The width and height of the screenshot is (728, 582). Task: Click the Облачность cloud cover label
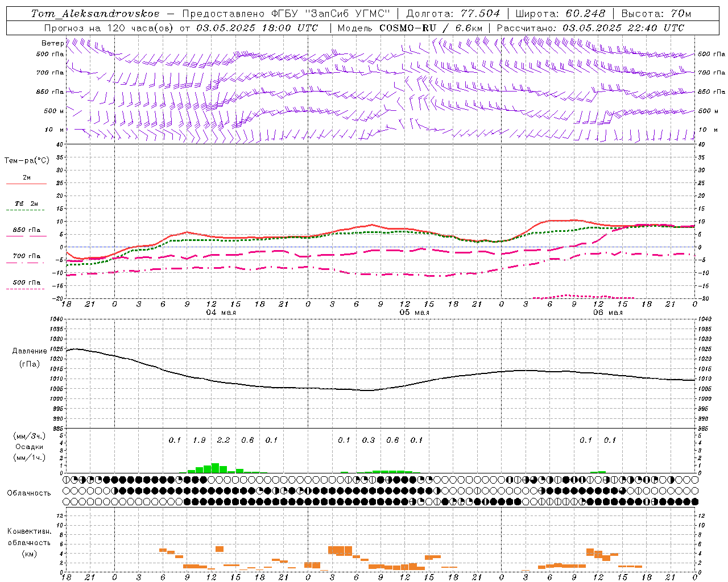29,493
